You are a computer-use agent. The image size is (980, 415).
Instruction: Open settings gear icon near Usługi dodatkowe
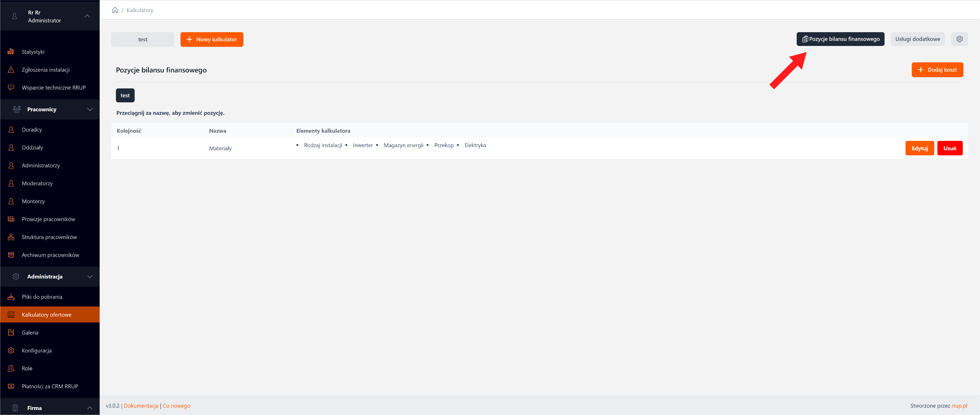(x=959, y=39)
